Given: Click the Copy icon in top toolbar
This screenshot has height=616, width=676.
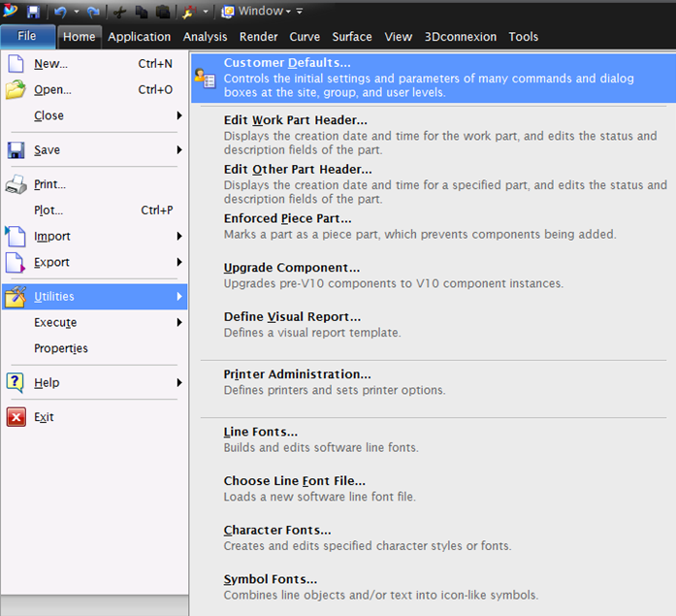Looking at the screenshot, I should [140, 11].
